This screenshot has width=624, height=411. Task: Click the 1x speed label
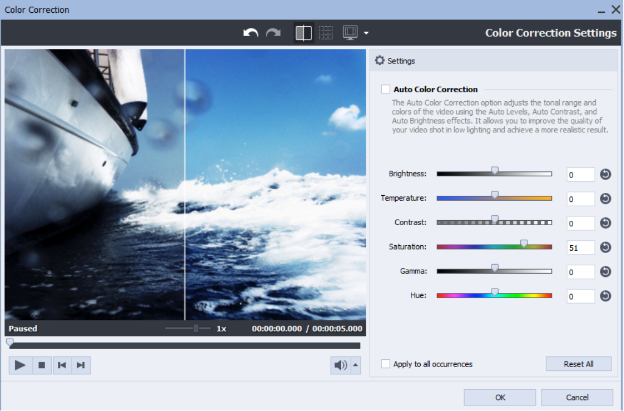(221, 329)
